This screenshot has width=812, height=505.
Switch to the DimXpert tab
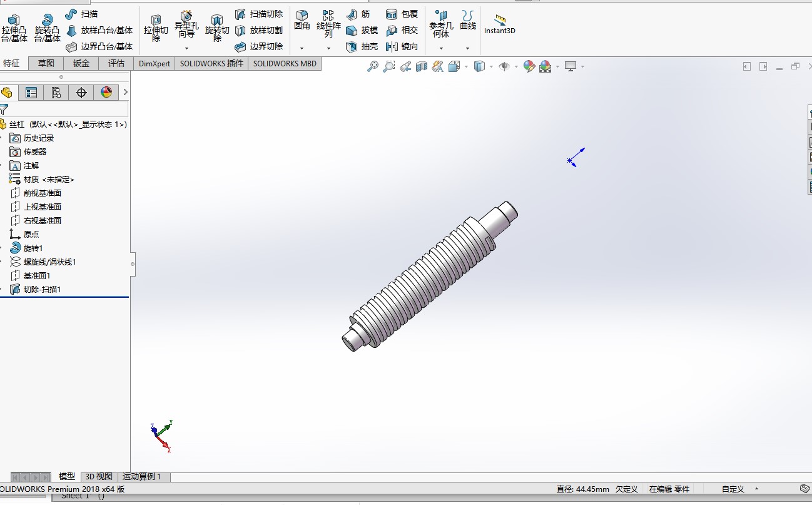pos(155,63)
